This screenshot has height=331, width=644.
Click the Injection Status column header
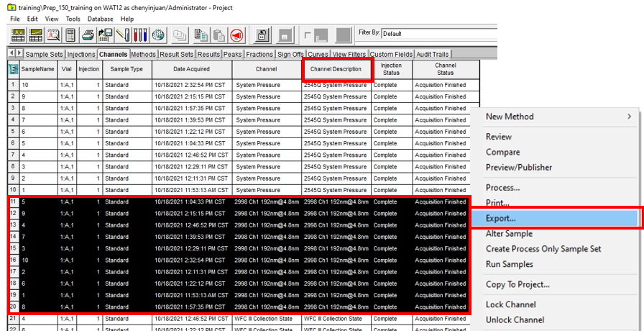tap(392, 70)
